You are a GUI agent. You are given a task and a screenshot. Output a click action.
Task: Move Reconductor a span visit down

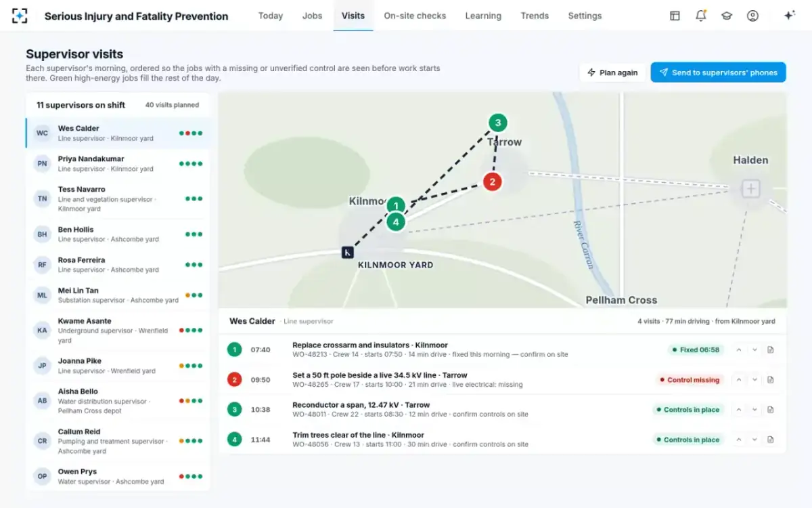tap(754, 410)
